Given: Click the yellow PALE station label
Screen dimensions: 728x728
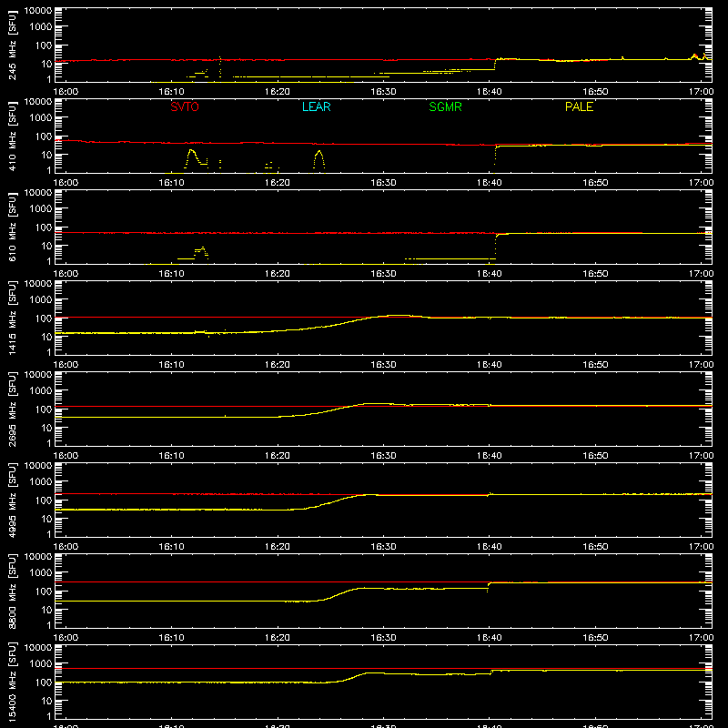Looking at the screenshot, I should click(579, 106).
